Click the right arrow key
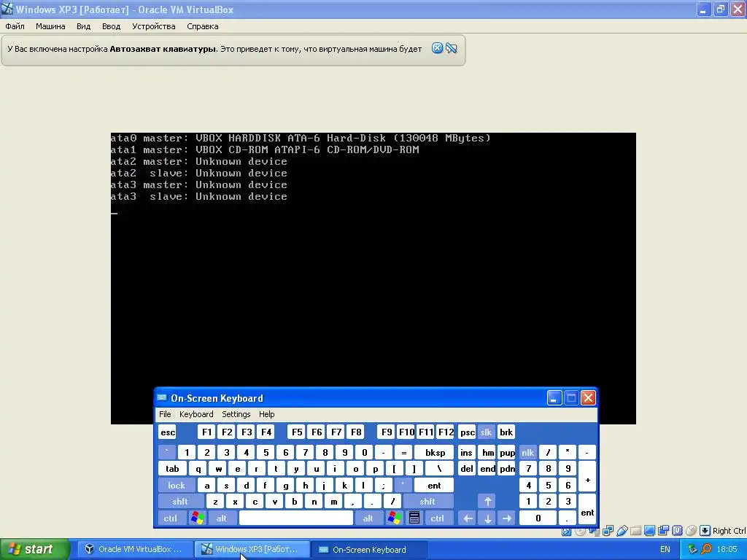 (x=507, y=518)
